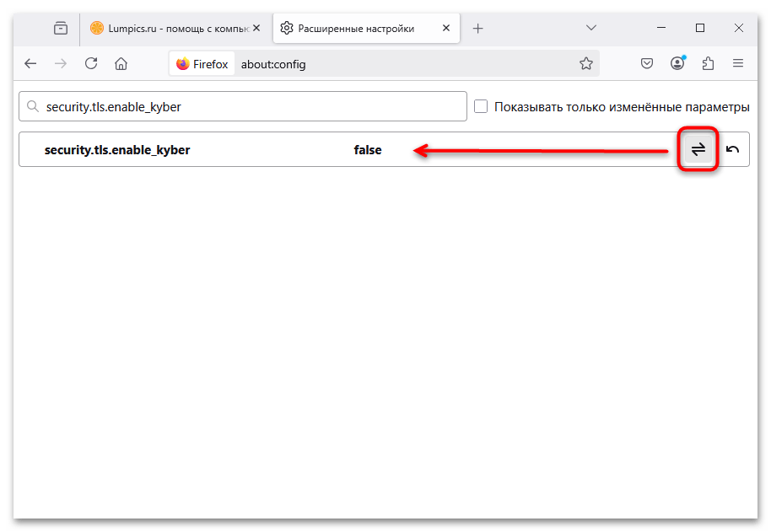
Task: Open a new tab
Action: click(x=477, y=29)
